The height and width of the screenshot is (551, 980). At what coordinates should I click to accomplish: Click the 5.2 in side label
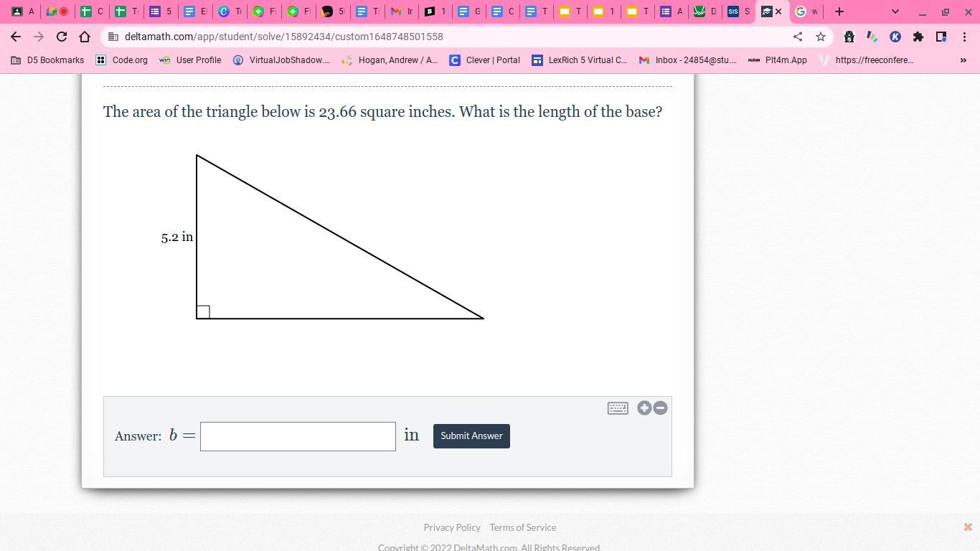(177, 237)
